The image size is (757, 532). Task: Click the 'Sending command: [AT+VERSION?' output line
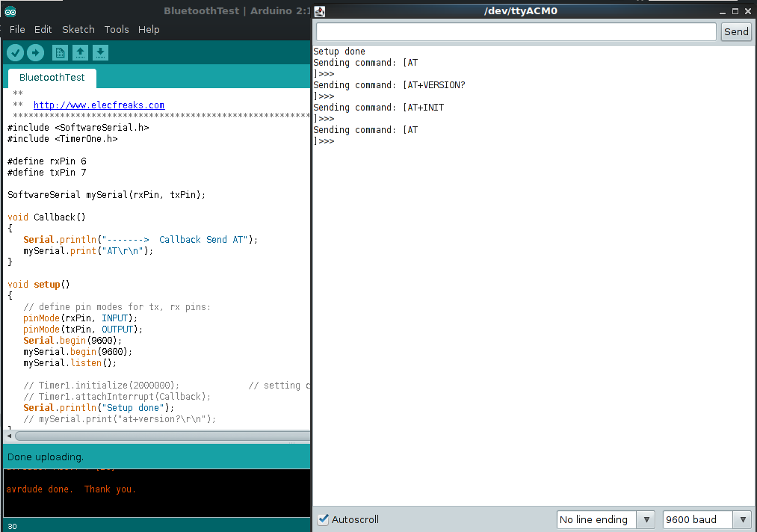389,85
